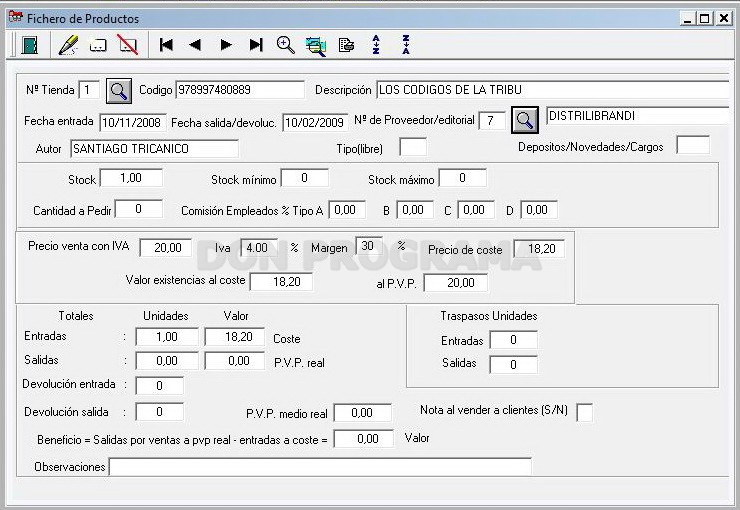
Task: Go to the first record
Action: coord(166,45)
